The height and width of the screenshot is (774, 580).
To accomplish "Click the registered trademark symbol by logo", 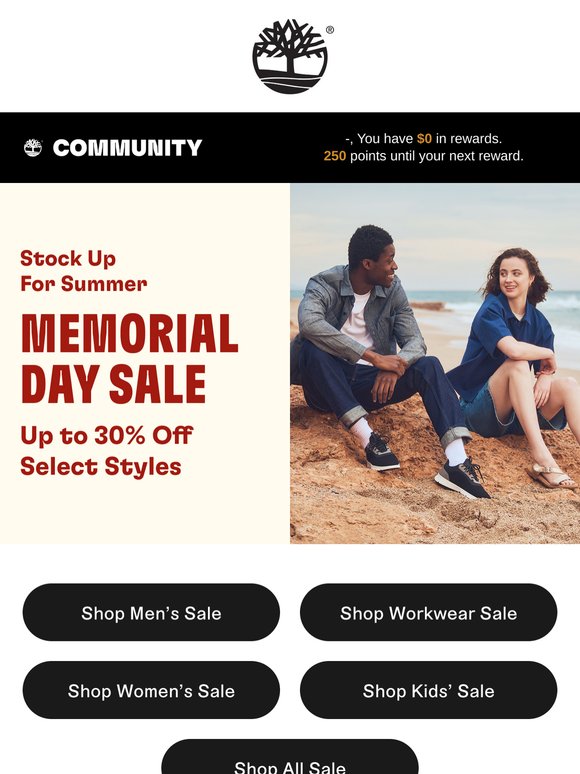I will coord(330,30).
